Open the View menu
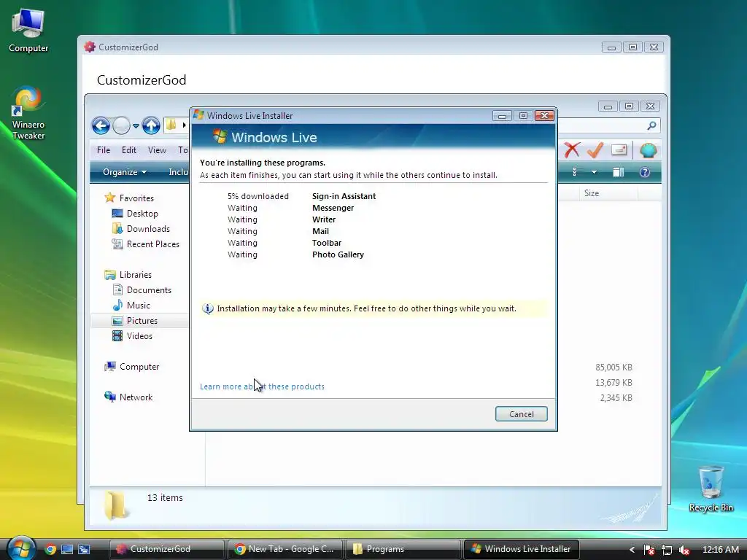 point(157,150)
